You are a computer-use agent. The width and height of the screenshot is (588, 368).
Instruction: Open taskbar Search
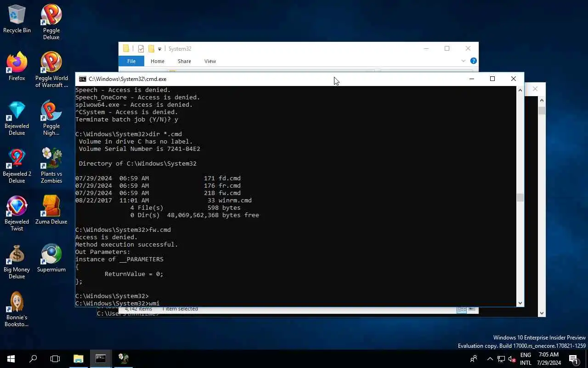click(x=33, y=359)
